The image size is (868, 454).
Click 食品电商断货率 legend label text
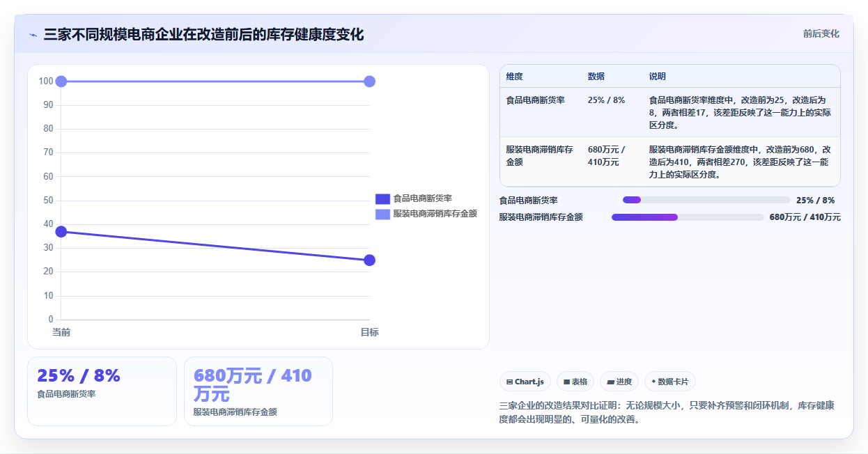click(422, 198)
